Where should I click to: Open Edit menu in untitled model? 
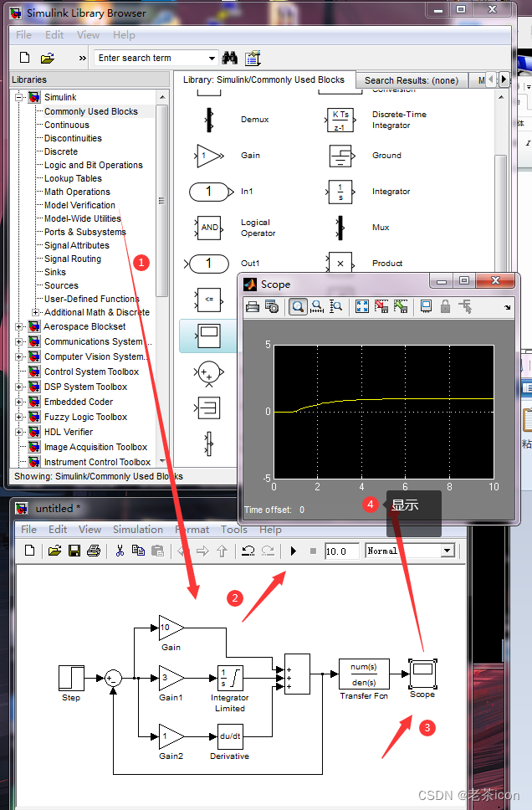[x=58, y=530]
